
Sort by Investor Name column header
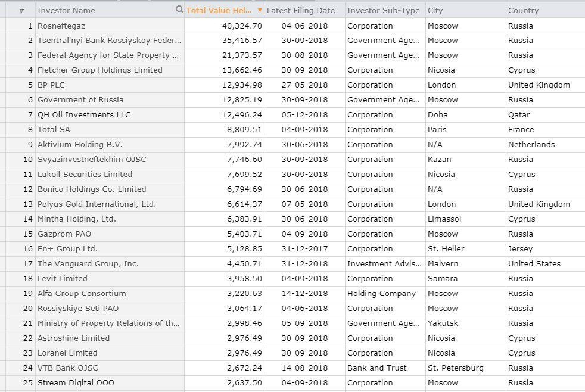(x=66, y=11)
